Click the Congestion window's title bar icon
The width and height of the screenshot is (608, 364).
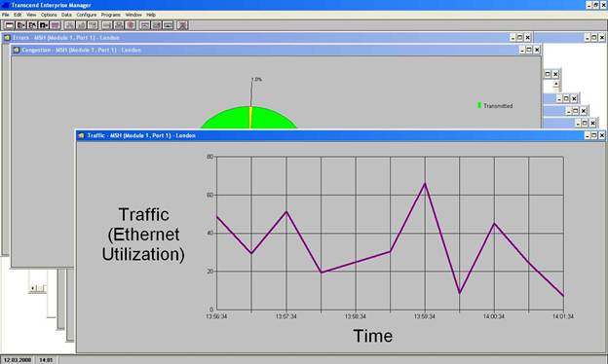tap(17, 50)
